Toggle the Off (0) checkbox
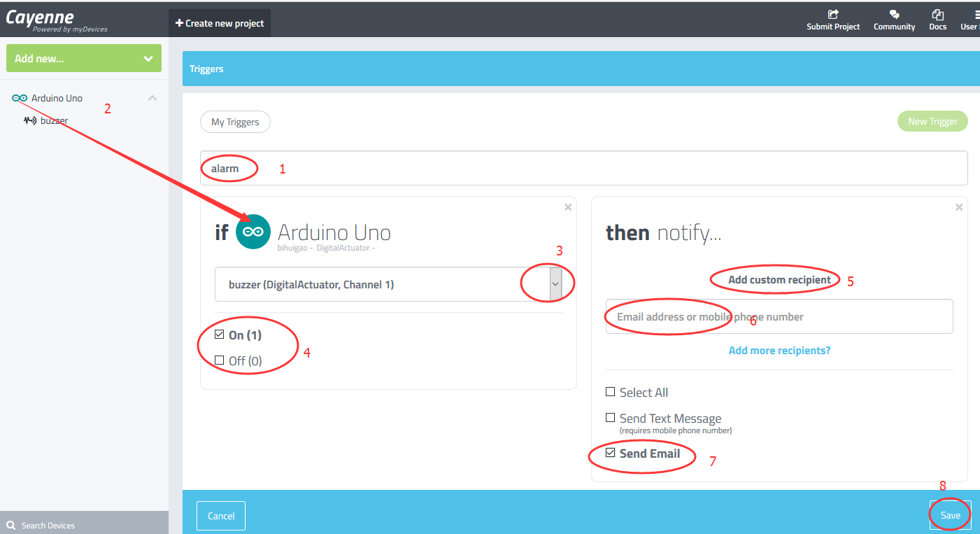Image resolution: width=980 pixels, height=534 pixels. 220,360
